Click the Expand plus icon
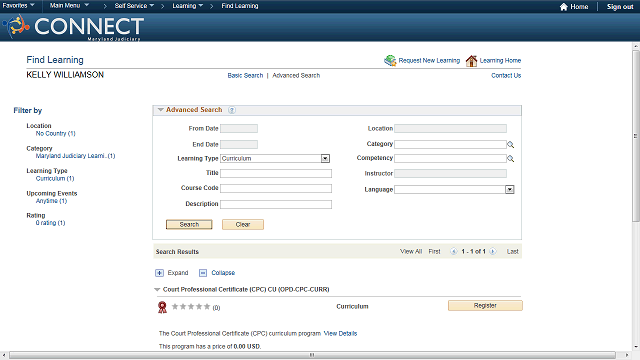The image size is (640, 360). pyautogui.click(x=160, y=273)
